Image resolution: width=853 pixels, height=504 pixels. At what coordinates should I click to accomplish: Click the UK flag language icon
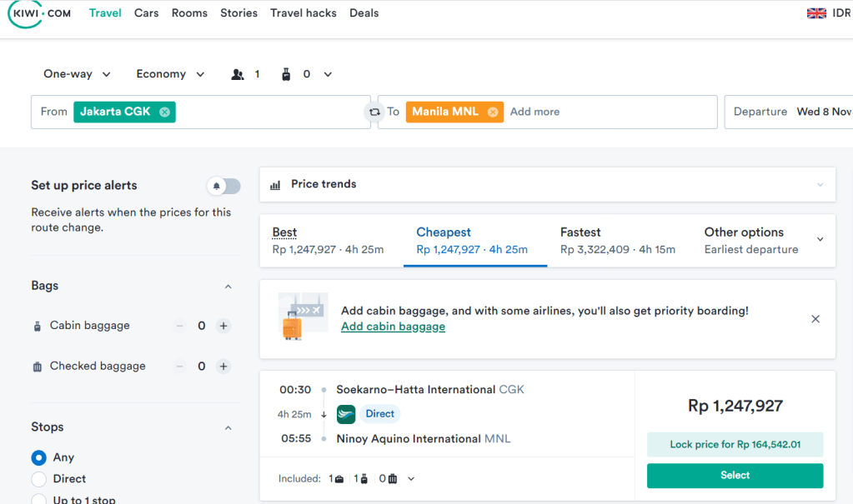(x=816, y=13)
